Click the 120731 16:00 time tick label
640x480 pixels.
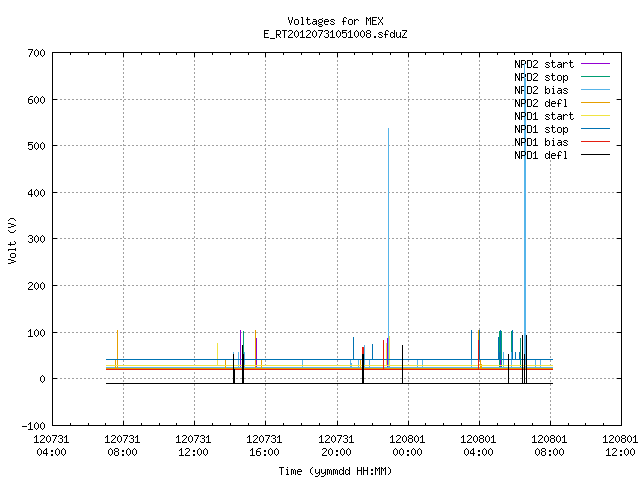coord(264,446)
